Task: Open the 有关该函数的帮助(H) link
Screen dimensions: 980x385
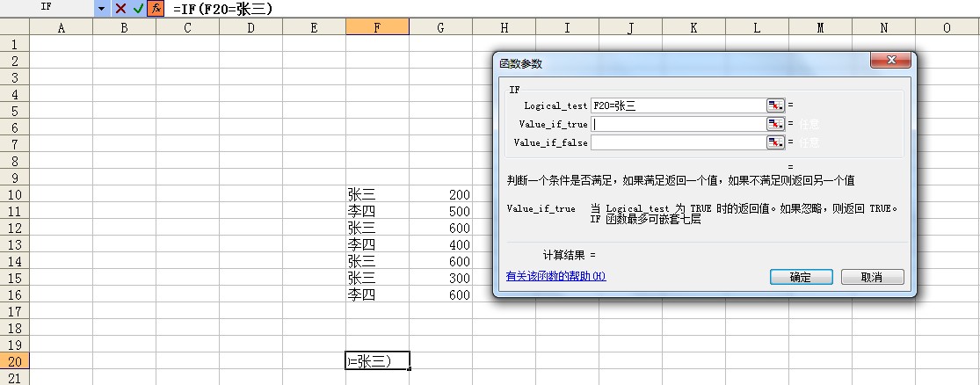Action: [x=555, y=276]
